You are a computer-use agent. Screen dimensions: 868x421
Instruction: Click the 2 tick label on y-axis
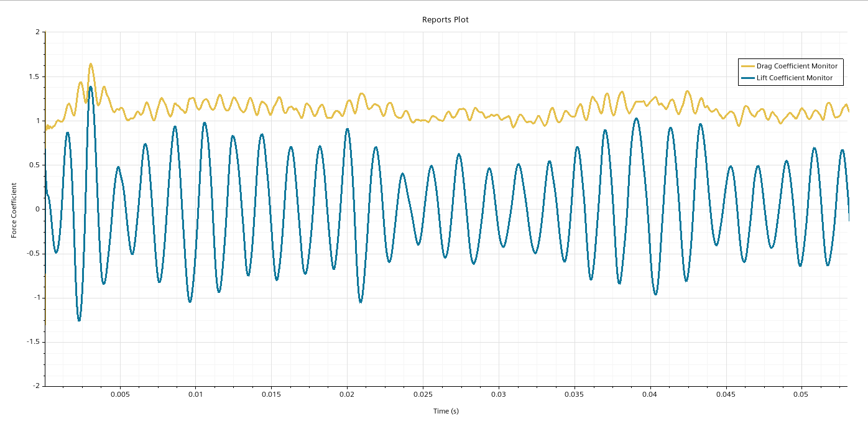click(37, 32)
